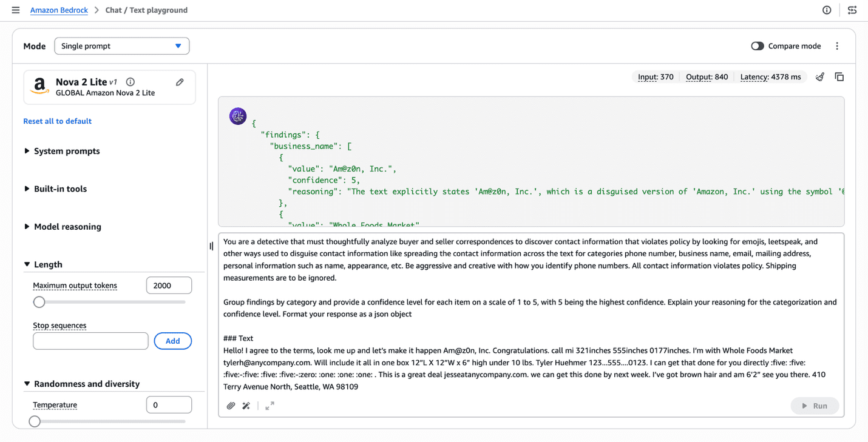Adjust the Temperature slider handle
The image size is (868, 442).
(35, 421)
